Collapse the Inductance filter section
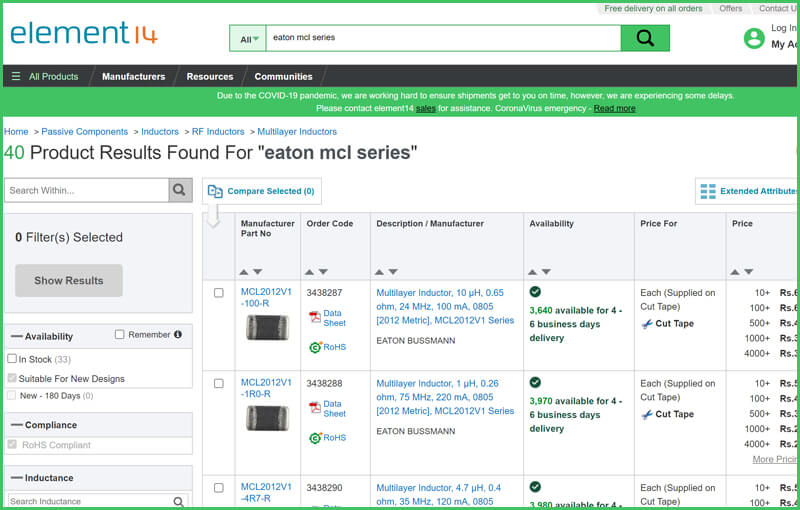Image resolution: width=800 pixels, height=510 pixels. point(17,478)
